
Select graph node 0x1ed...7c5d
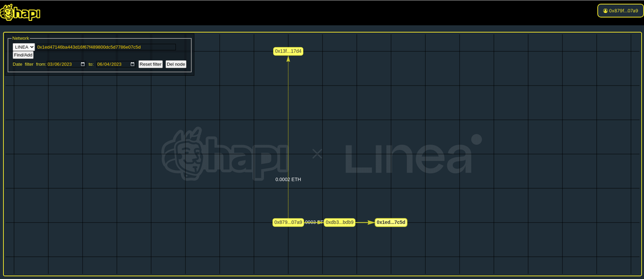[x=391, y=222]
